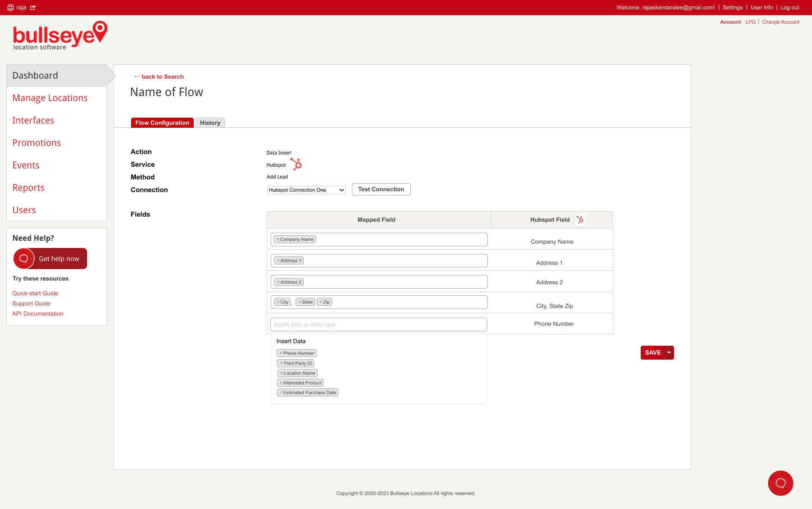The height and width of the screenshot is (509, 812).
Task: Remove the Company Name tag from mapped field
Action: pyautogui.click(x=278, y=239)
